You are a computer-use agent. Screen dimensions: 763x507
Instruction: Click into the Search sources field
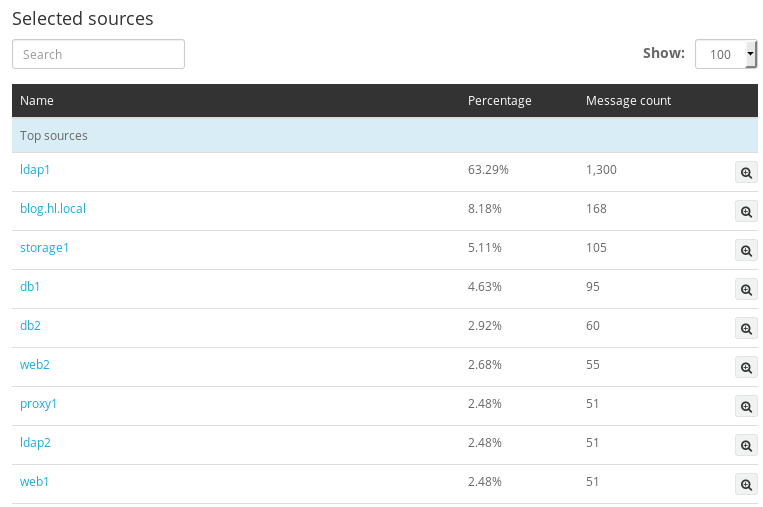[98, 54]
